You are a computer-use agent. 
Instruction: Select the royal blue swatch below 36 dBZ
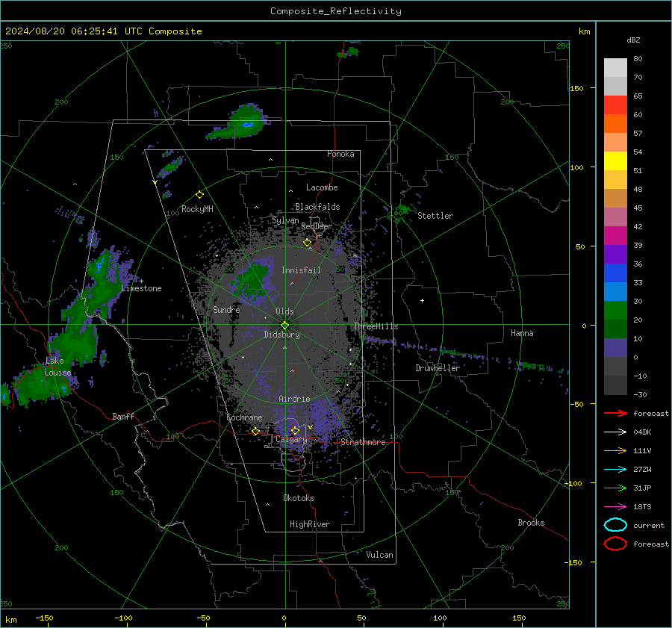pos(615,273)
